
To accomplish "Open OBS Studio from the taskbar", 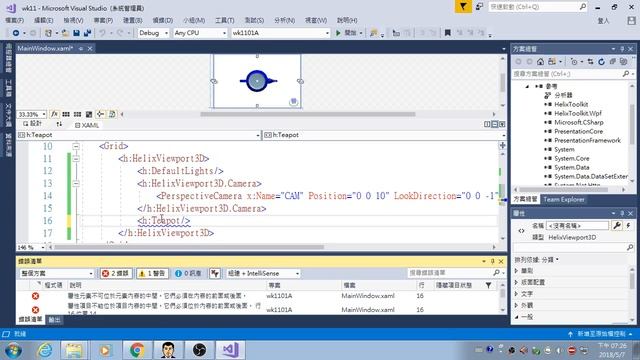I will pos(199,350).
